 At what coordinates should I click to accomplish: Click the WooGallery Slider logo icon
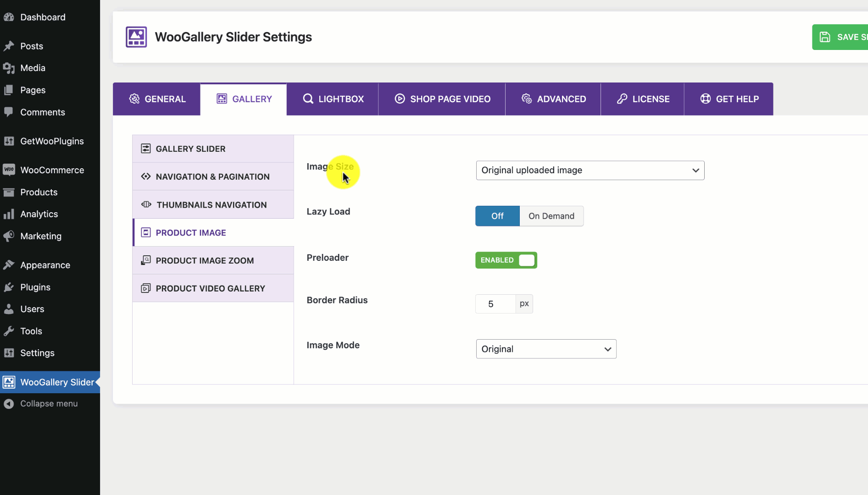(x=136, y=37)
